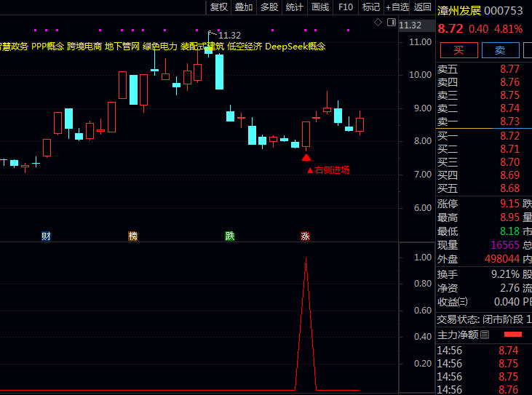
Task: Click the 右侧进场 signal label
Action: coord(328,170)
